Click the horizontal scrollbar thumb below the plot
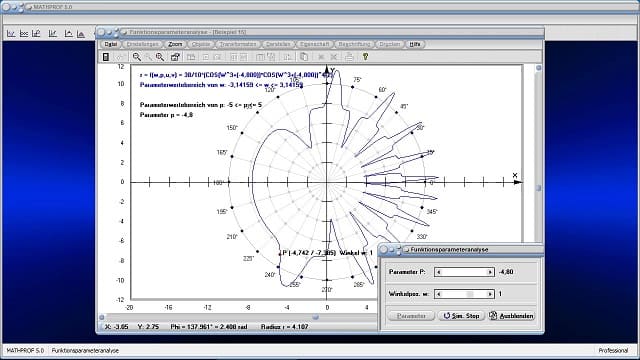This screenshot has height=360, width=640. (315, 317)
